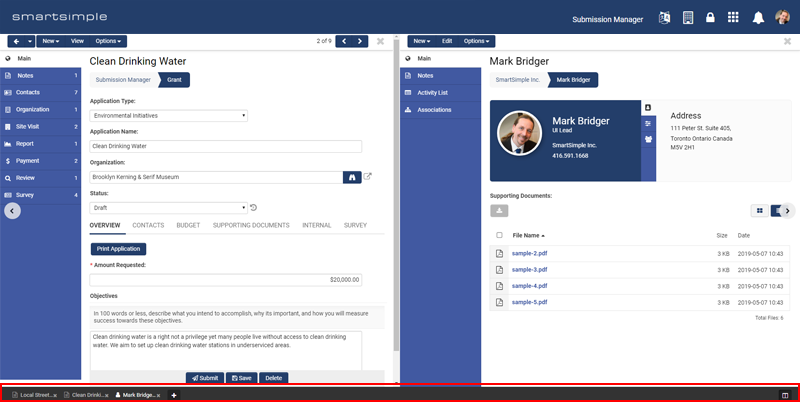Open Survey in the left sidebar
The height and width of the screenshot is (402, 800).
tap(40, 195)
